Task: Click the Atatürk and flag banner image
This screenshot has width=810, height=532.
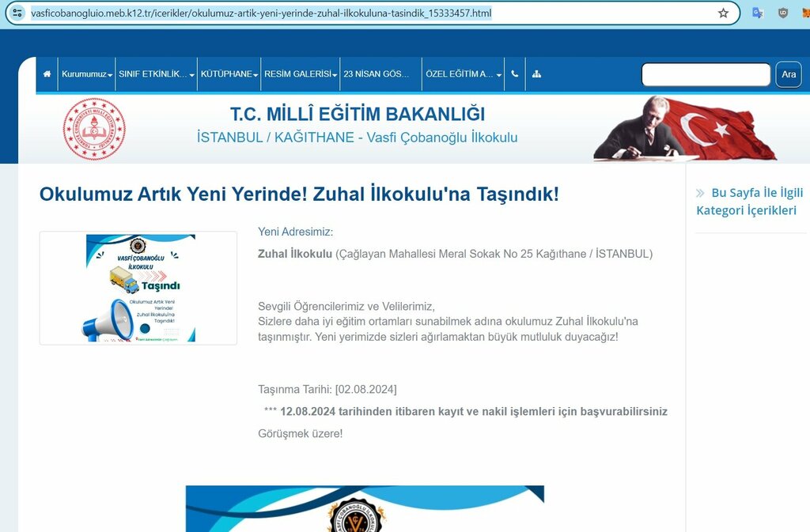Action: coord(684,128)
